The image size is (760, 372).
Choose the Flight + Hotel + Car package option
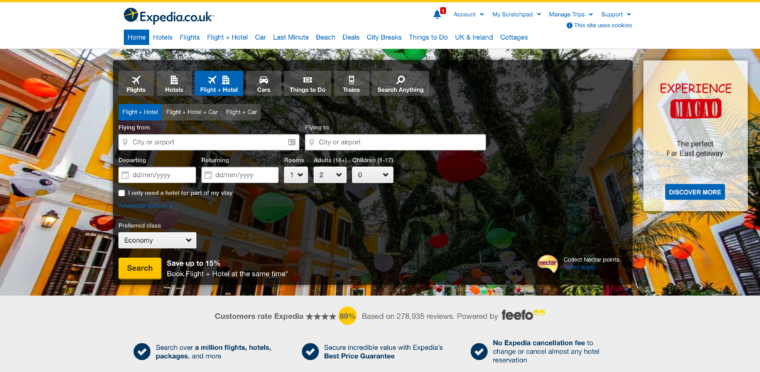coord(192,112)
